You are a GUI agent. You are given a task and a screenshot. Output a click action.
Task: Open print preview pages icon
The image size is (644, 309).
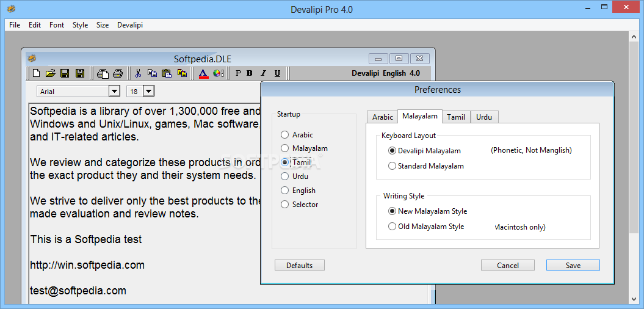(103, 73)
